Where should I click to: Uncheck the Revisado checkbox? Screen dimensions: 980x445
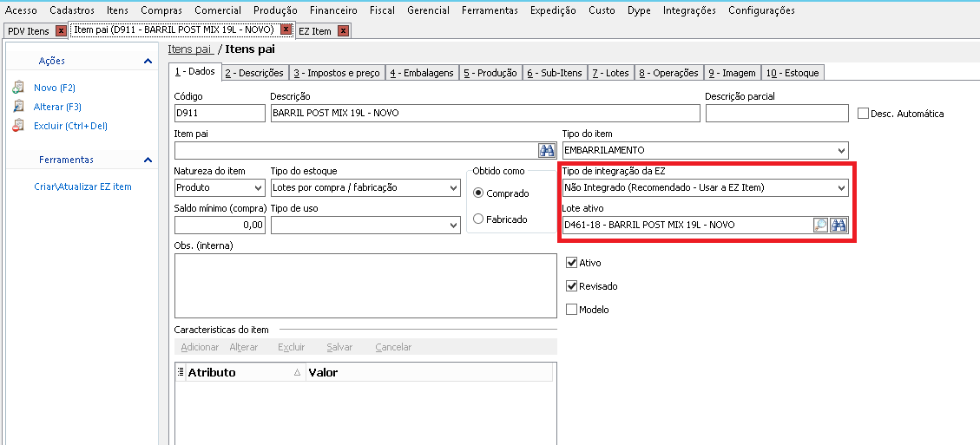pyautogui.click(x=571, y=285)
